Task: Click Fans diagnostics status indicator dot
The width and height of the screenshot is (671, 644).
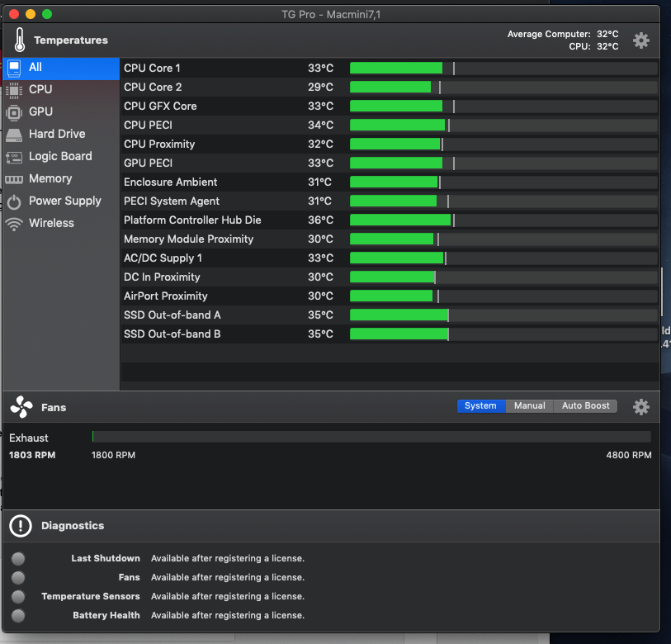Action: tap(18, 578)
